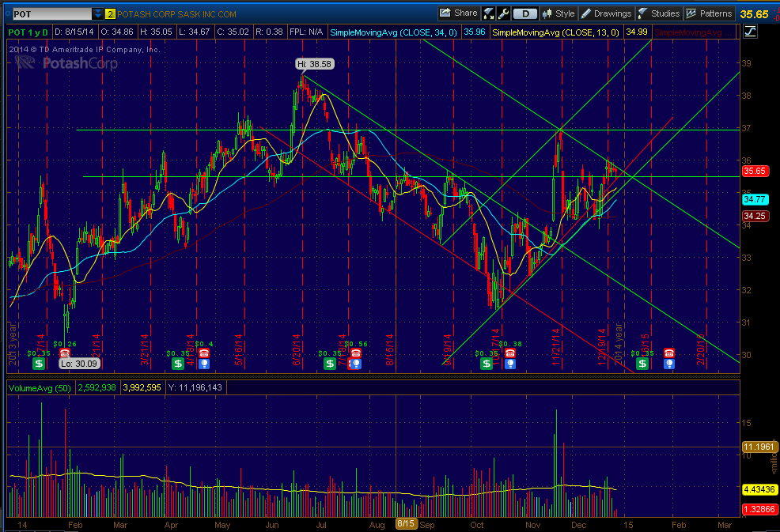
Task: Click the R: 0.38 range value
Action: 269,32
